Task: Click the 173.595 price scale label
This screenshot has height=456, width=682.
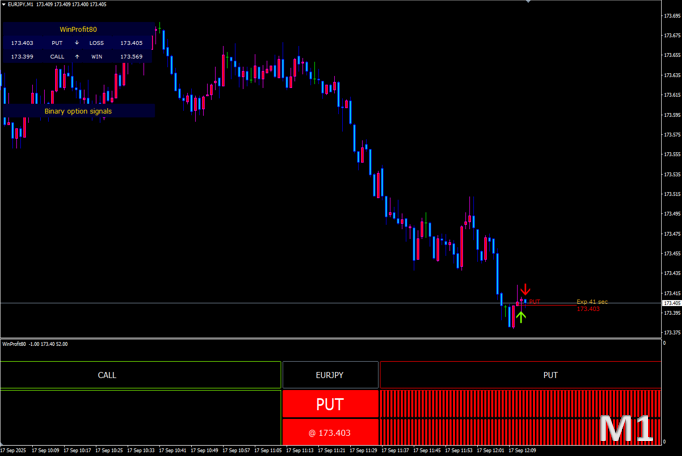Action: (x=672, y=115)
